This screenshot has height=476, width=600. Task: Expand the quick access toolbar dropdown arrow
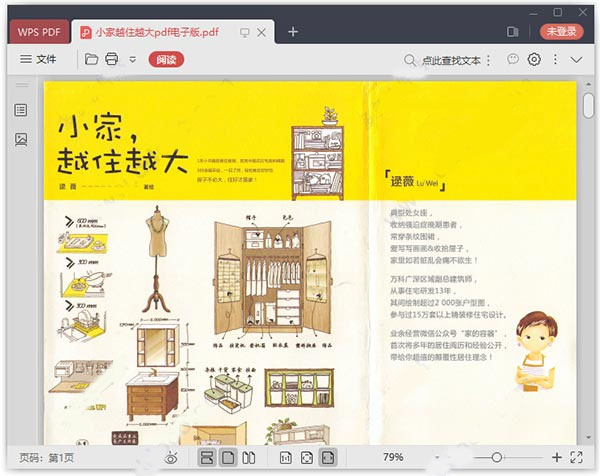(x=133, y=60)
